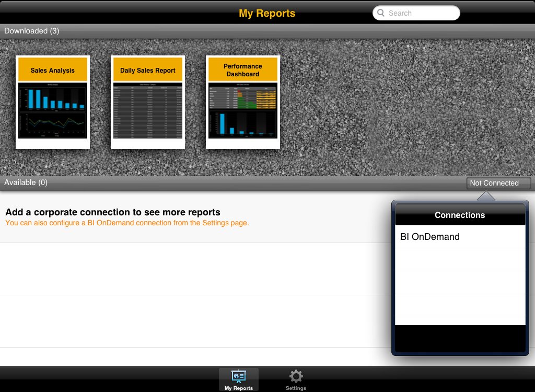Viewport: 535px width, 392px height.
Task: Focus the Search input field
Action: (x=421, y=13)
